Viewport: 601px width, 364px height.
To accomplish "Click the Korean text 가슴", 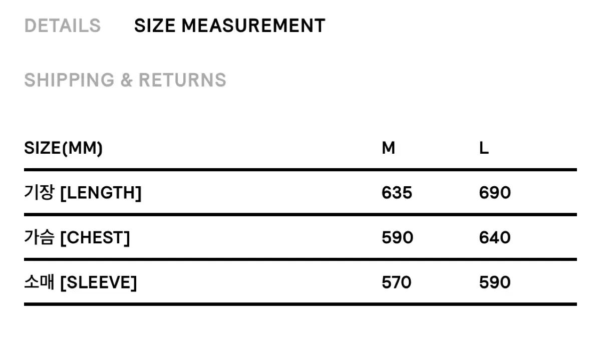I will pos(39,238).
